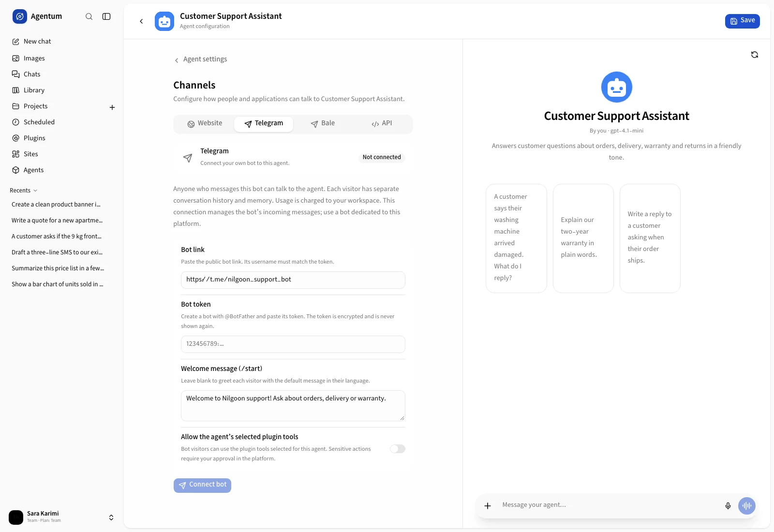Open recent chat 'Write a quote for a new apartme…'

click(58, 221)
